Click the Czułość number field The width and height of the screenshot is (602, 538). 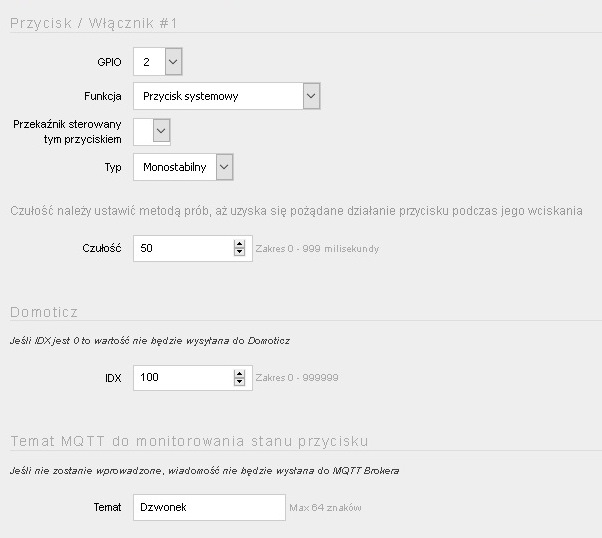193,248
